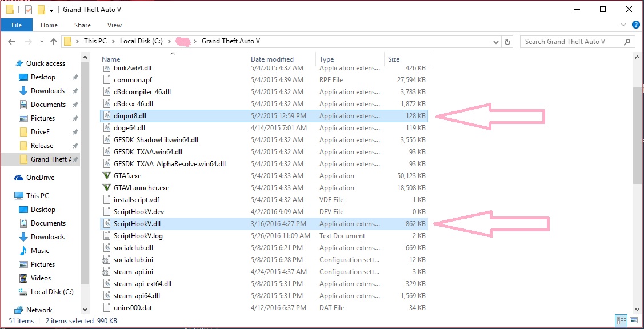
Task: Click the common.rpf file icon
Action: pos(107,80)
